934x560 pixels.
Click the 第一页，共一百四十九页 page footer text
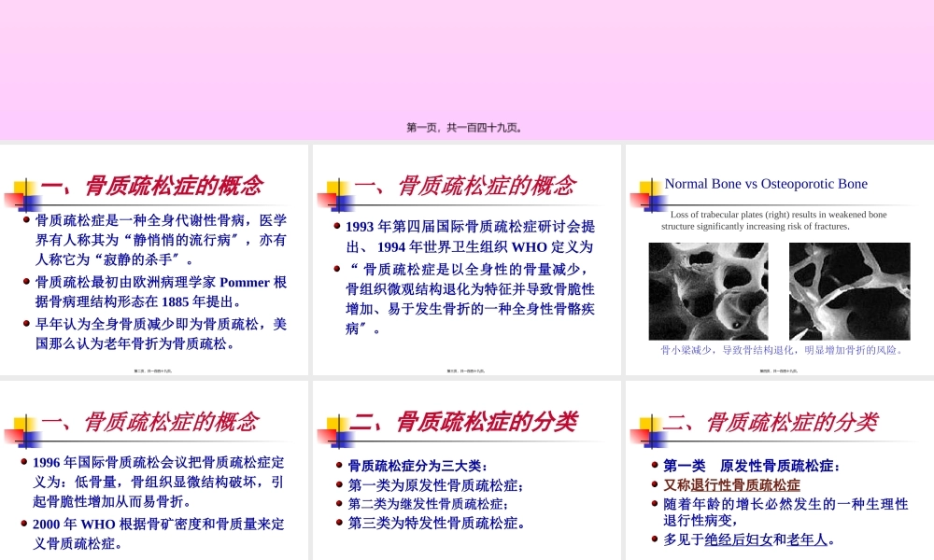pyautogui.click(x=464, y=128)
